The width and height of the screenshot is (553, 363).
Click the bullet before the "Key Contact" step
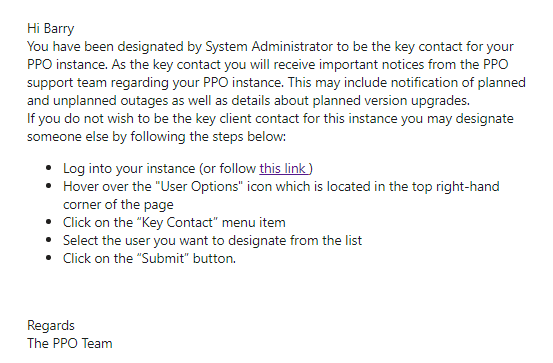point(49,222)
